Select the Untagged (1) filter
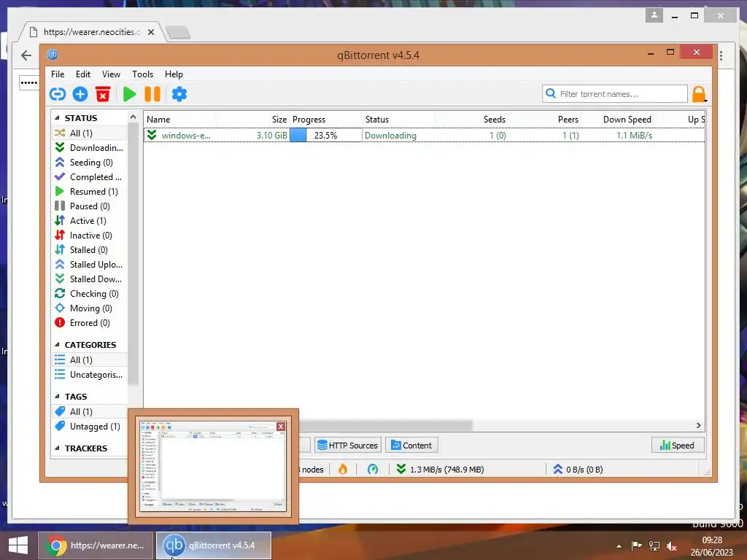The height and width of the screenshot is (560, 747). click(x=90, y=426)
